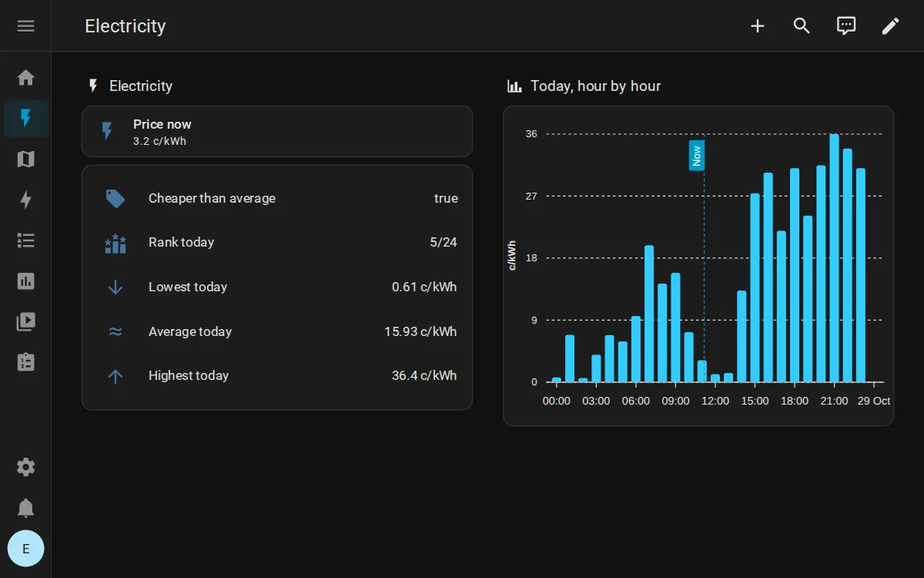924x578 pixels.
Task: Click the value 0.61 c/kWh
Action: click(x=424, y=287)
